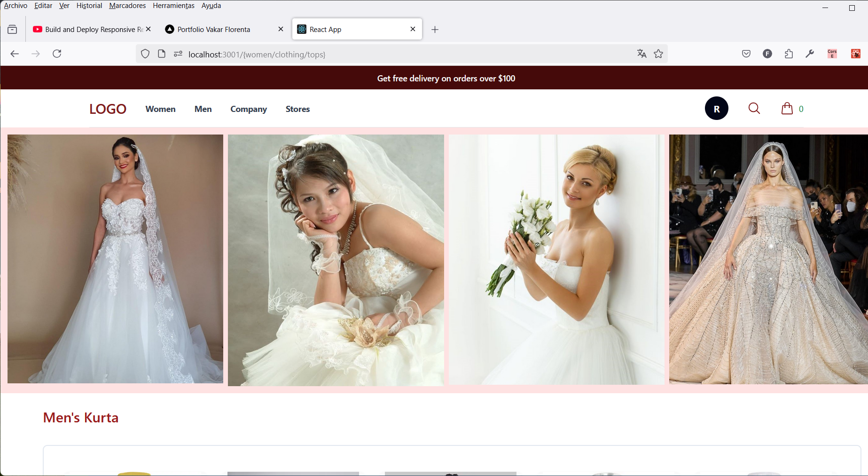Minimize the browser window
This screenshot has height=476, width=868.
825,8
